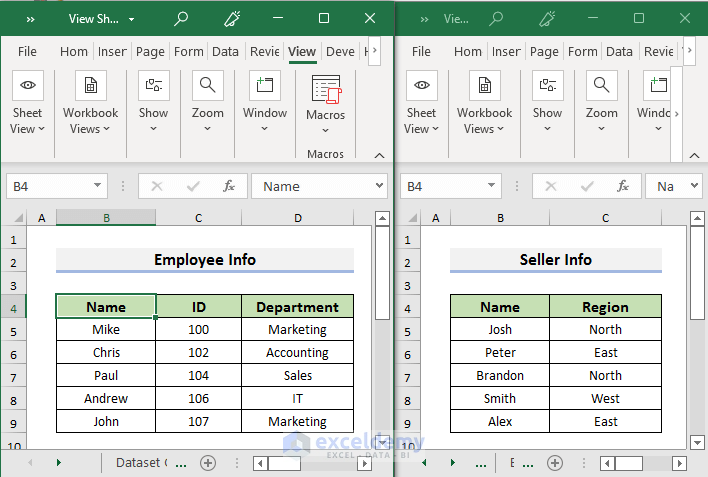Click Select All corner in left sheet
Screen dimensions: 708x477
coord(18,218)
